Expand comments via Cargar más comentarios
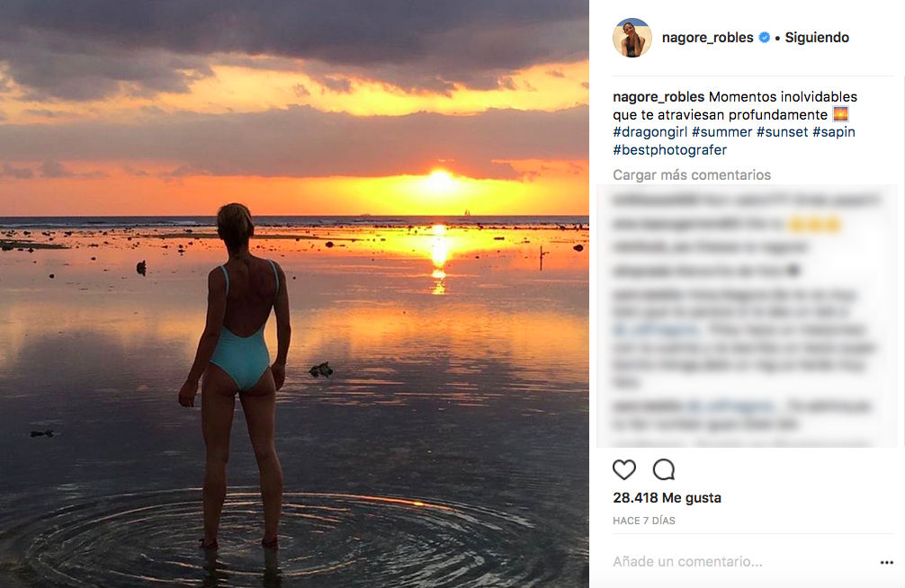Image resolution: width=905 pixels, height=588 pixels. pyautogui.click(x=692, y=175)
